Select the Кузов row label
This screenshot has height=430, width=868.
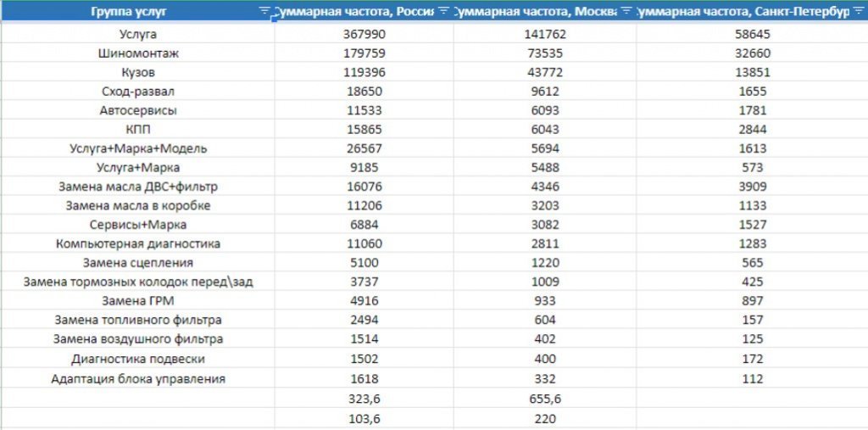[x=137, y=72]
